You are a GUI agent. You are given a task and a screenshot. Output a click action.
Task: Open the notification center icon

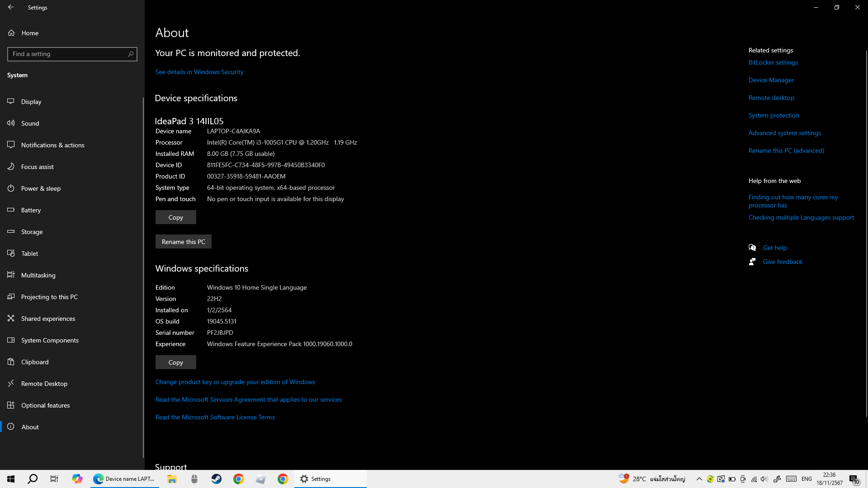(854, 479)
